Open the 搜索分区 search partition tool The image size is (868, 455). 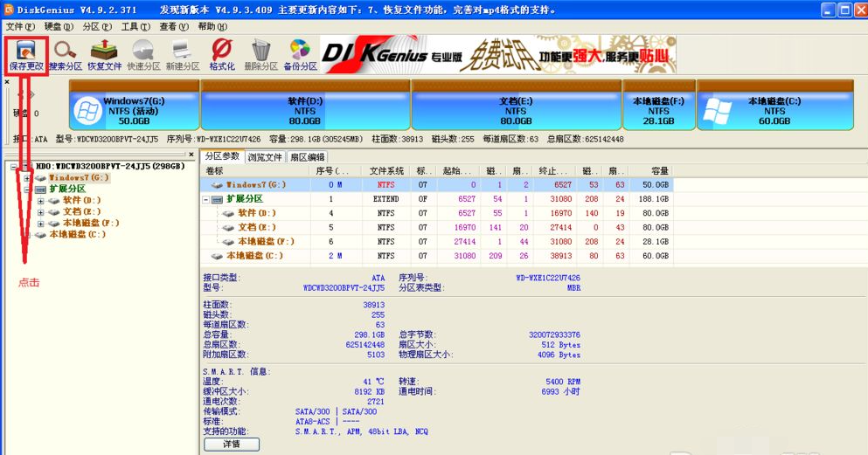(x=66, y=55)
